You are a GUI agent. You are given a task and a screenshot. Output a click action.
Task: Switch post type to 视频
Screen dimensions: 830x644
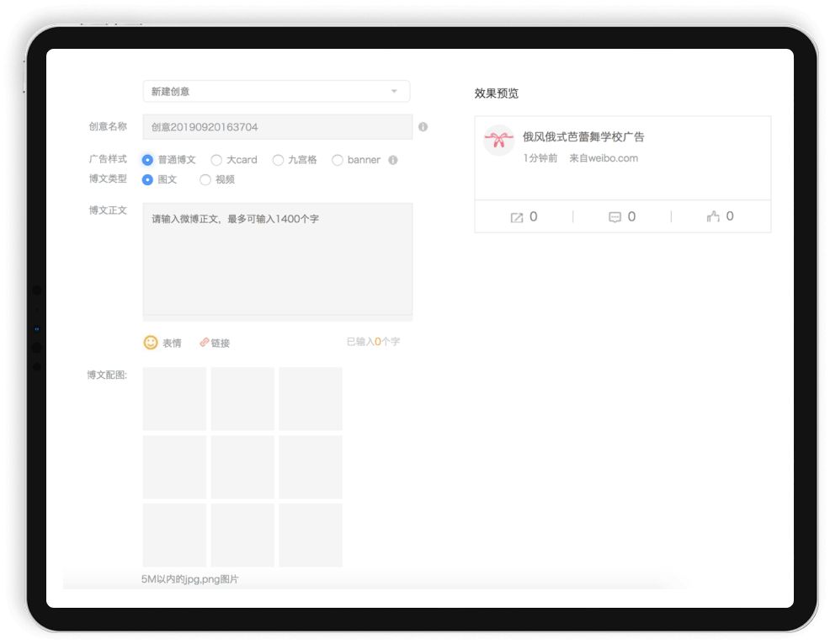[205, 179]
